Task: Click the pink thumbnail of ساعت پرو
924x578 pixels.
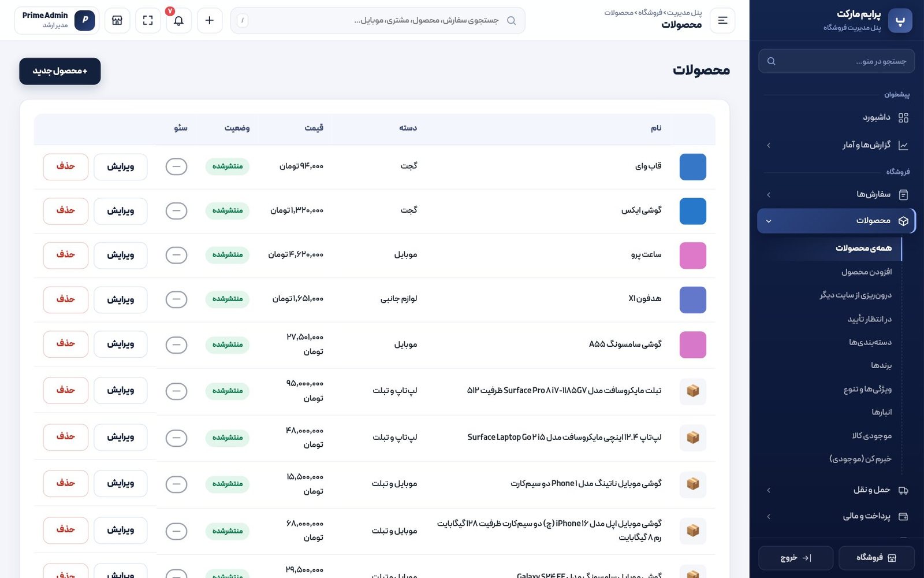Action: (693, 255)
